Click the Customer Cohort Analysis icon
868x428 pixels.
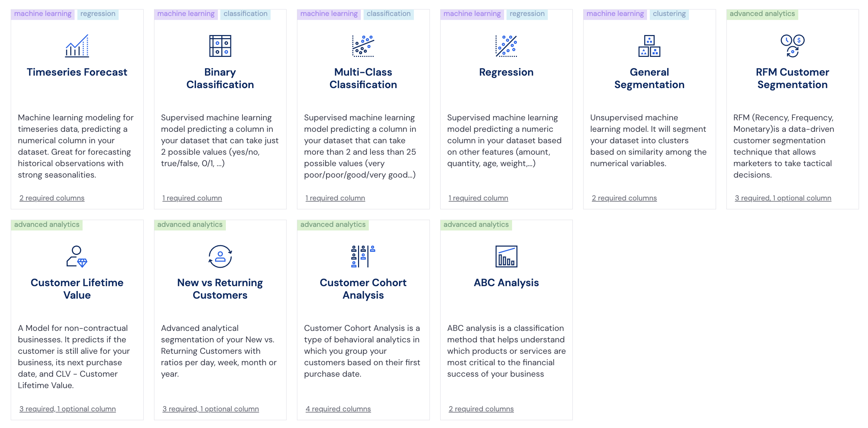coord(363,257)
